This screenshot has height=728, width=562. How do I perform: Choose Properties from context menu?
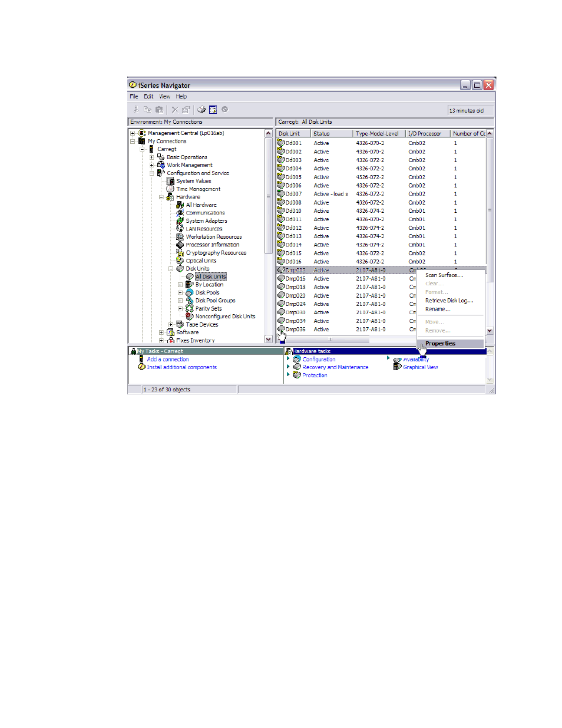[450, 344]
